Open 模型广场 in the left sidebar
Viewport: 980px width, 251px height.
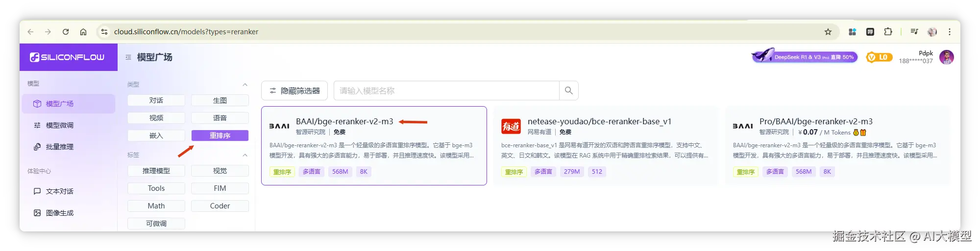69,104
